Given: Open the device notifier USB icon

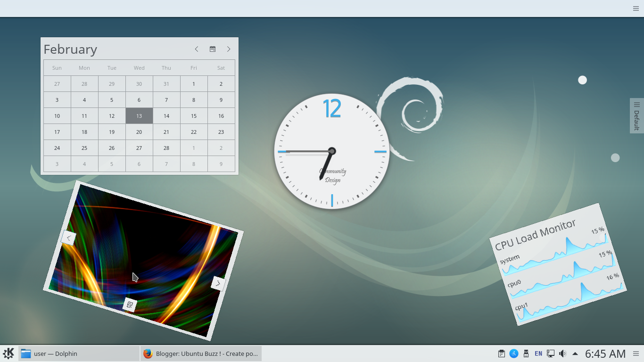Looking at the screenshot, I should (526, 354).
